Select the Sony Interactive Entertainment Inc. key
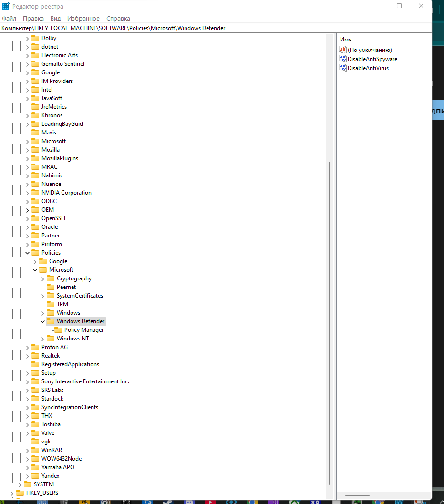This screenshot has width=444, height=504. (85, 381)
